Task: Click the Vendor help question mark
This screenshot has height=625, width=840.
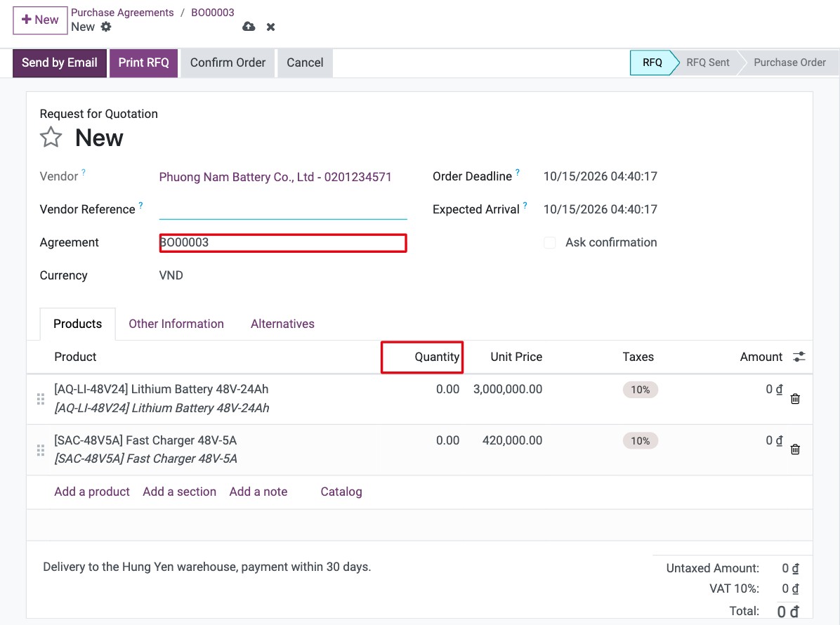Action: coord(84,173)
